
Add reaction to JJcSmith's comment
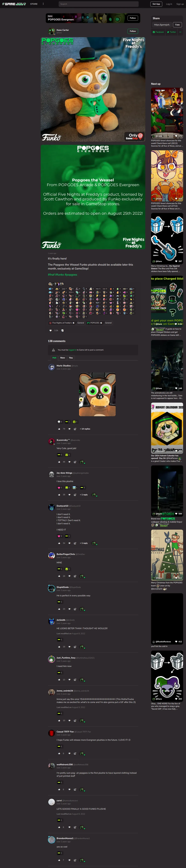(75, 647)
